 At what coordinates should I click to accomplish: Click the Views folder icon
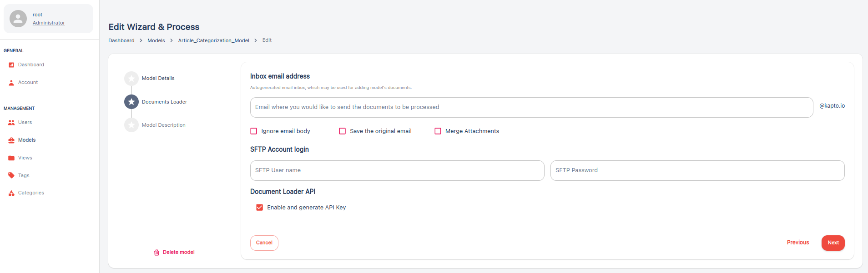(11, 158)
